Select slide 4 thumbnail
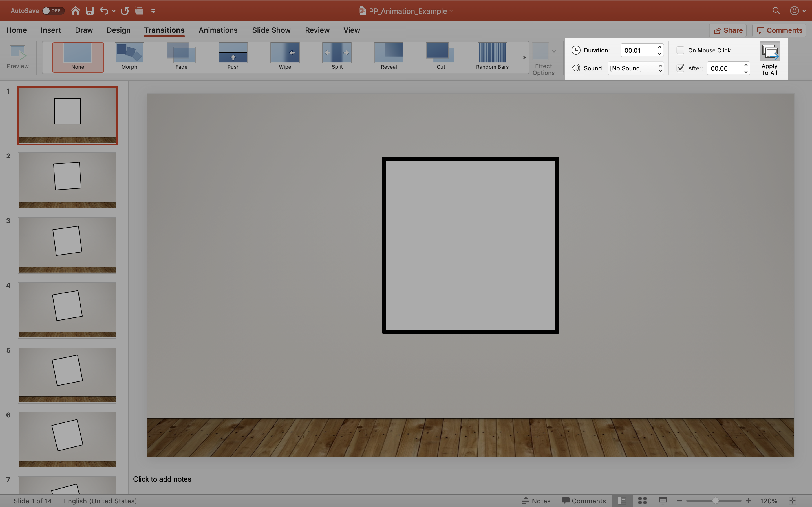Image resolution: width=812 pixels, height=507 pixels. pyautogui.click(x=67, y=310)
